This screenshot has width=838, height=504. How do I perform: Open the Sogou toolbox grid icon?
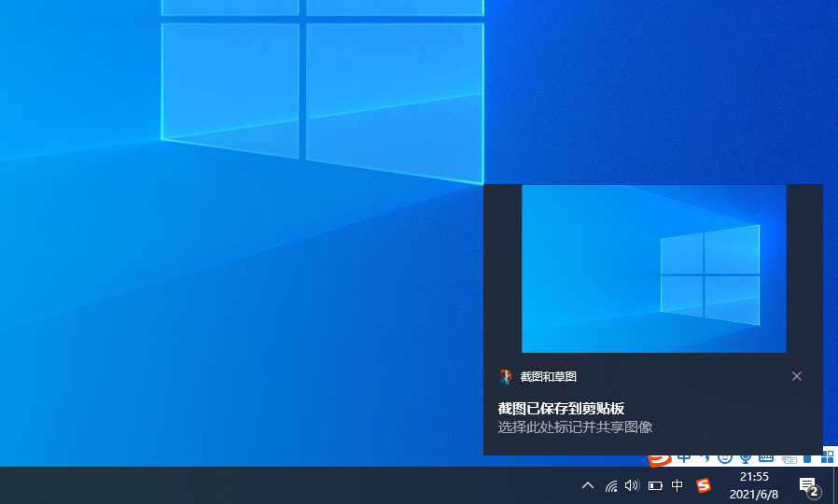pyautogui.click(x=828, y=457)
